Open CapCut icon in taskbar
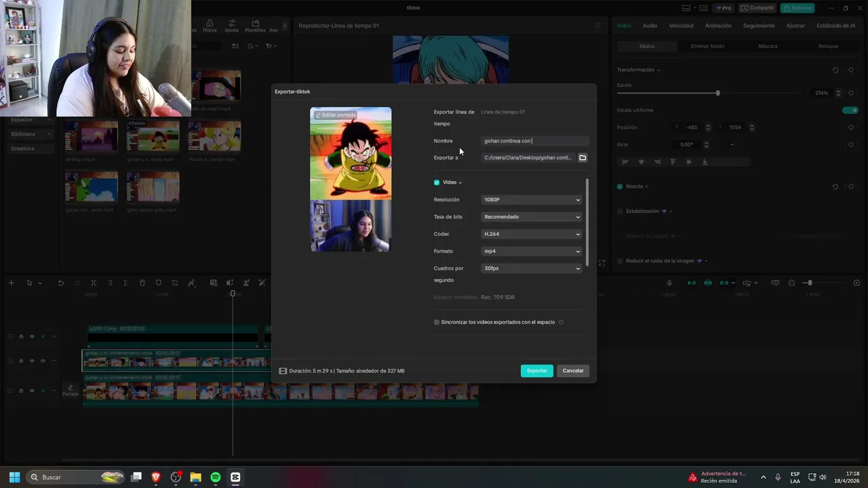Image resolution: width=868 pixels, height=488 pixels. coord(235,477)
